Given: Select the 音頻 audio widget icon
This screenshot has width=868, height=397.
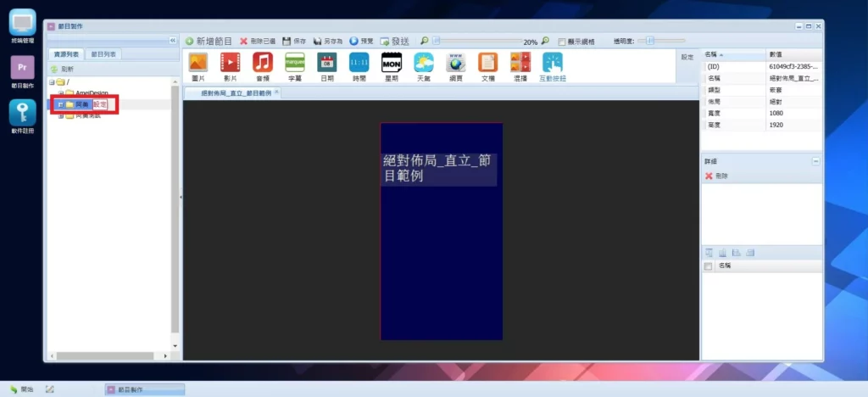Looking at the screenshot, I should [262, 65].
